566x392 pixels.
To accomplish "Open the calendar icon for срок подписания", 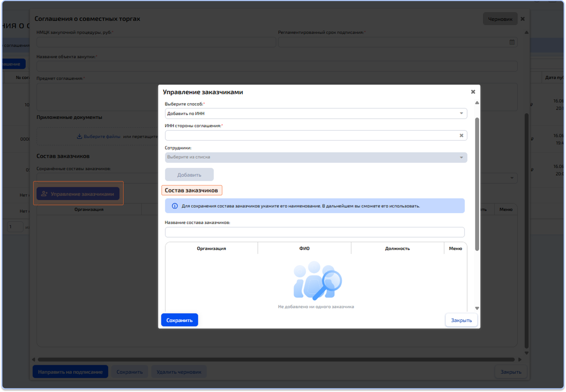I will click(512, 42).
